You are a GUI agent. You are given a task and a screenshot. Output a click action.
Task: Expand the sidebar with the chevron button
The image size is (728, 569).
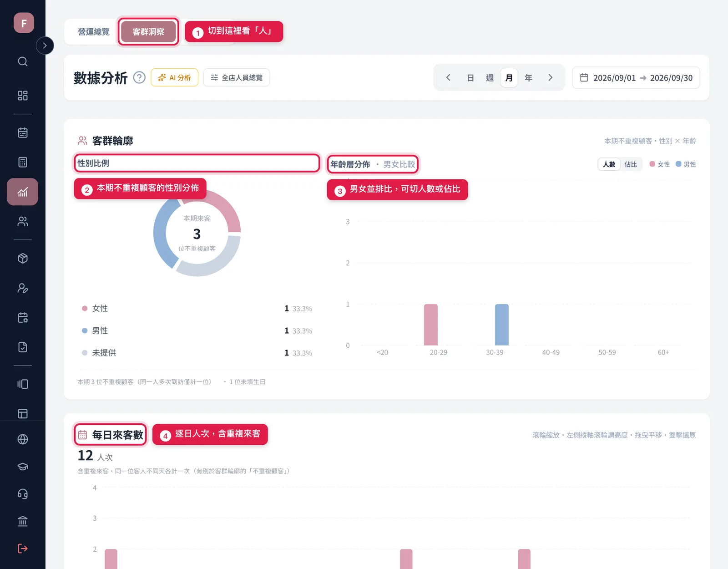coord(45,46)
